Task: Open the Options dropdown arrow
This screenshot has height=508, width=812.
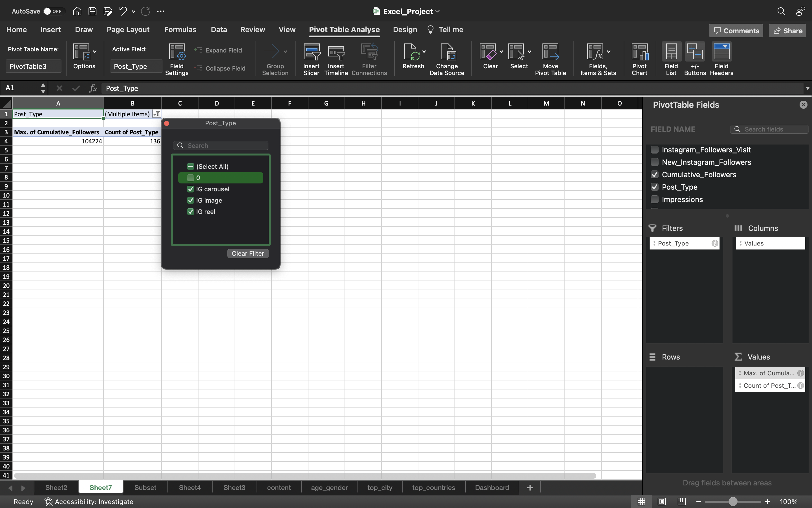Action: [x=95, y=51]
